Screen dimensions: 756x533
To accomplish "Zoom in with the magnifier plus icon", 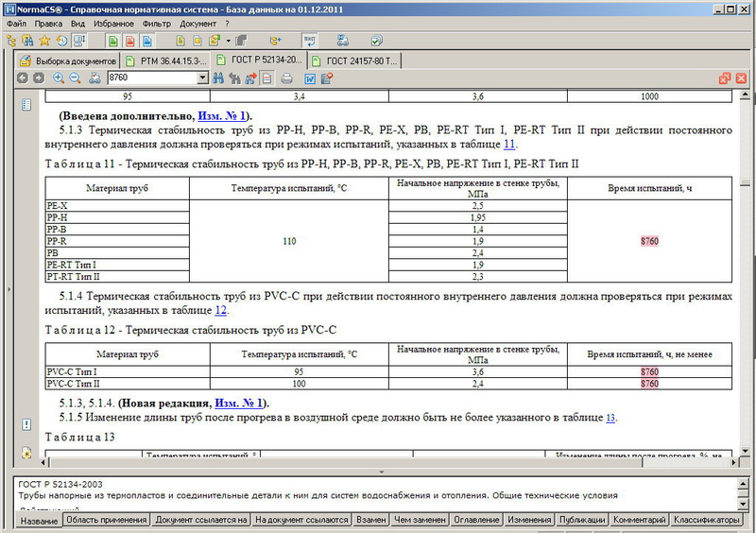I will click(x=60, y=78).
